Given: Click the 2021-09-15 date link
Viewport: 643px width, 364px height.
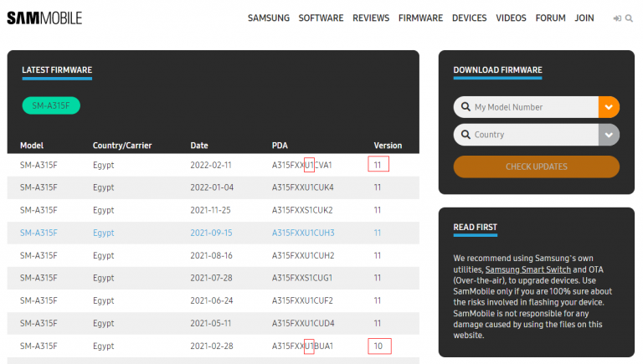Looking at the screenshot, I should 211,233.
